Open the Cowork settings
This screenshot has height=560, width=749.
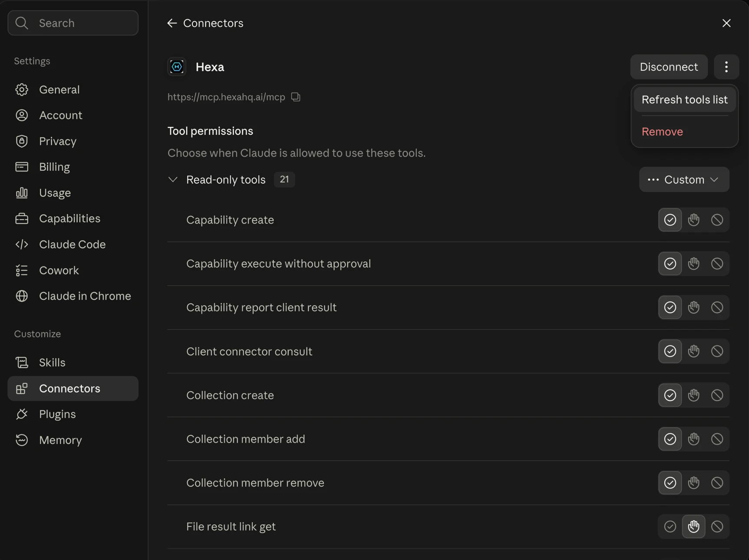73,270
